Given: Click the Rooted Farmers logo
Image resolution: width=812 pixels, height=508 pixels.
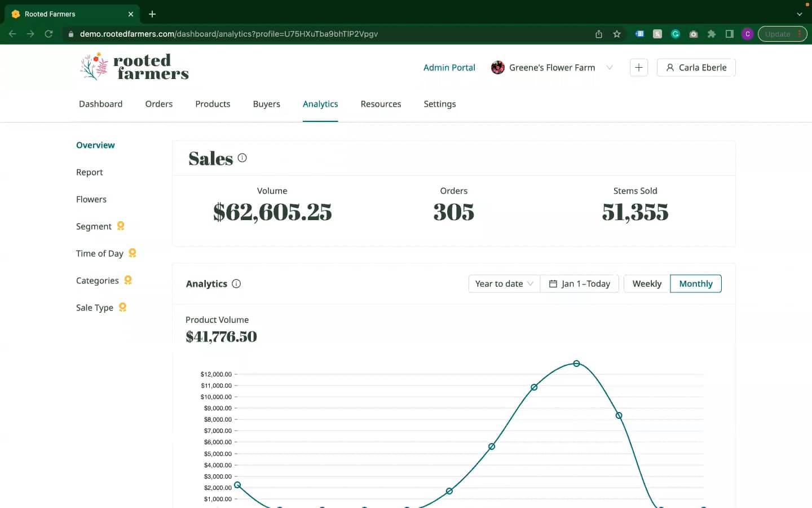Looking at the screenshot, I should coord(134,67).
